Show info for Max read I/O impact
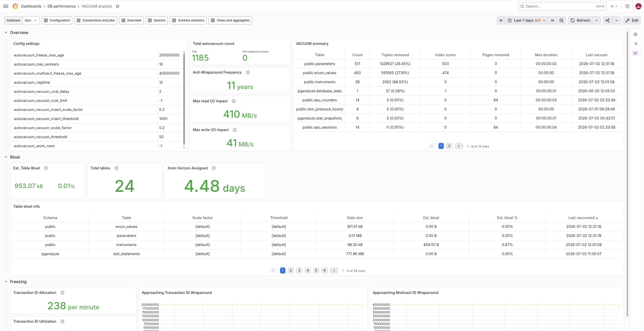Screen dimensions: 644x331 [x=234, y=101]
